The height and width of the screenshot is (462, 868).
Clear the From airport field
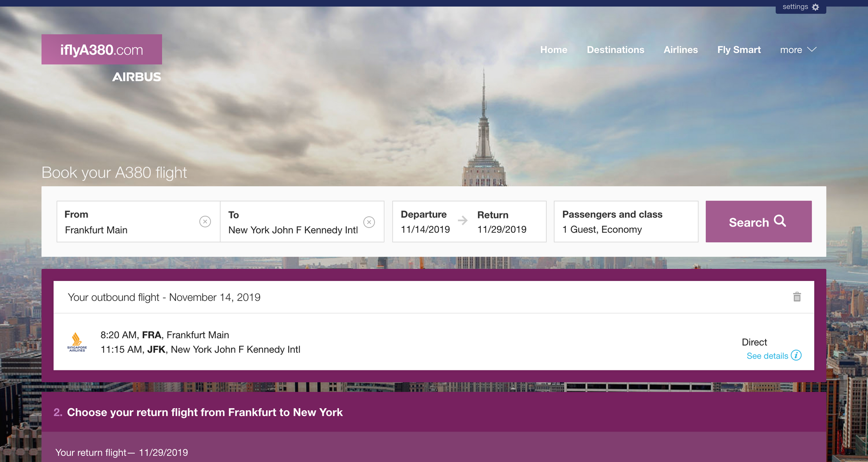point(205,222)
